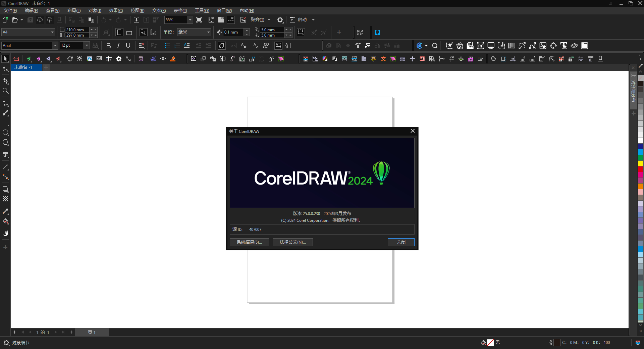The height and width of the screenshot is (349, 644).
Task: Select the Crop tool
Action: [5, 81]
